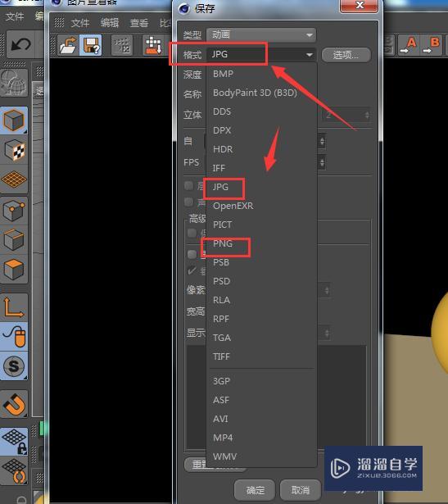Click the stepper arrows in the 像素 row
This screenshot has width=448, height=504.
(x=327, y=291)
